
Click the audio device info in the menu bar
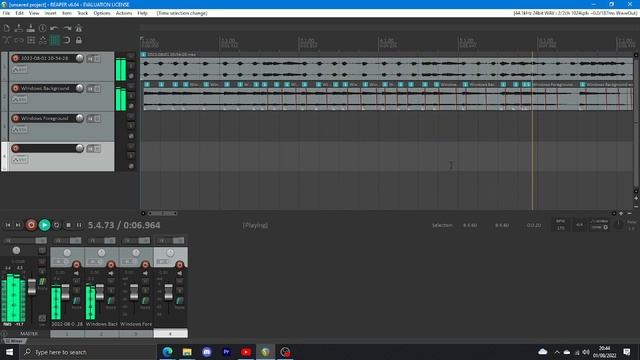(x=575, y=13)
